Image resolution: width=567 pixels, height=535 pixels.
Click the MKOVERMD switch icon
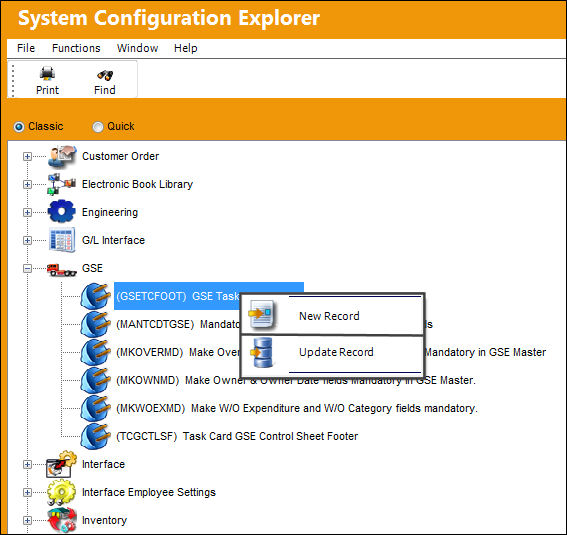tap(95, 352)
